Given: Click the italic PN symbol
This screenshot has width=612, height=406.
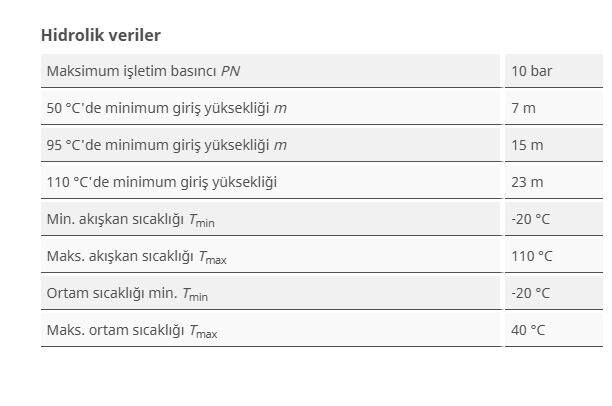Looking at the screenshot, I should tap(231, 71).
